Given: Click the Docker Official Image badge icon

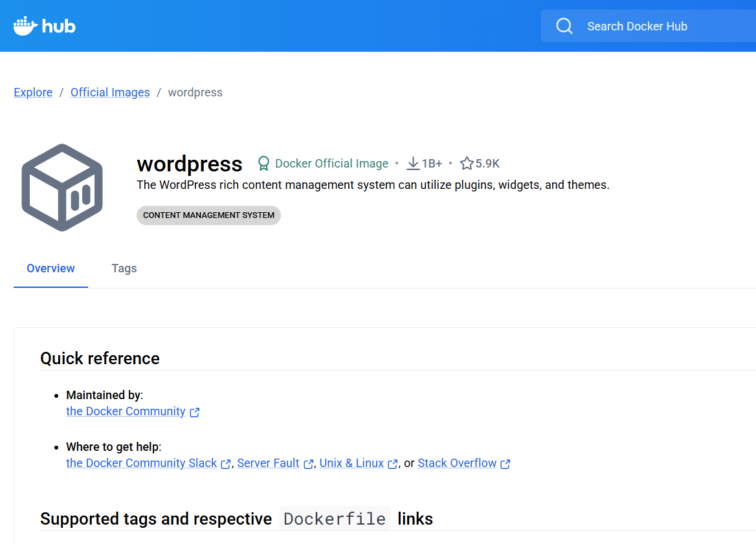Looking at the screenshot, I should click(x=263, y=164).
